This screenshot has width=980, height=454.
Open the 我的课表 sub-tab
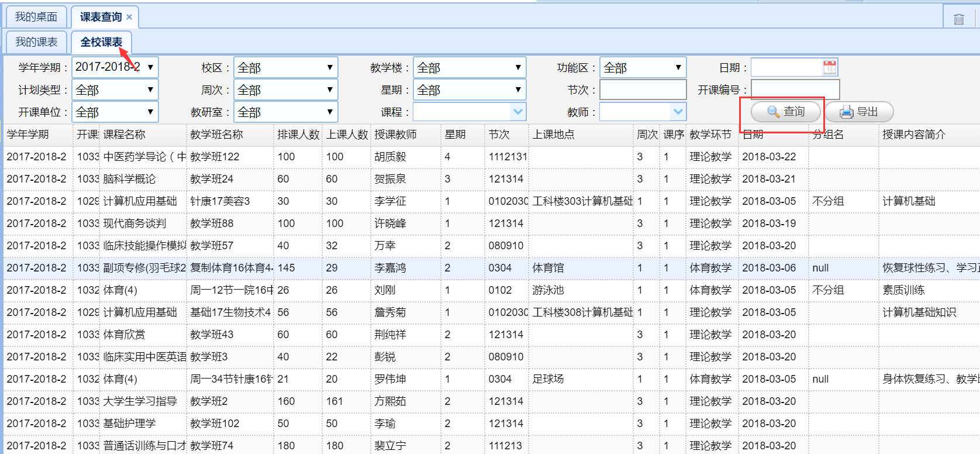point(36,42)
